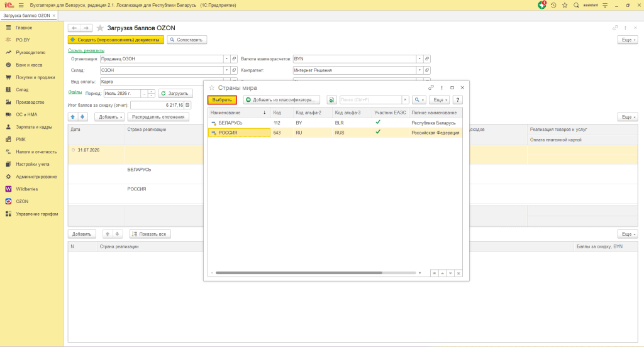Move row down with blue down arrow
The image size is (644, 347).
coord(82,117)
